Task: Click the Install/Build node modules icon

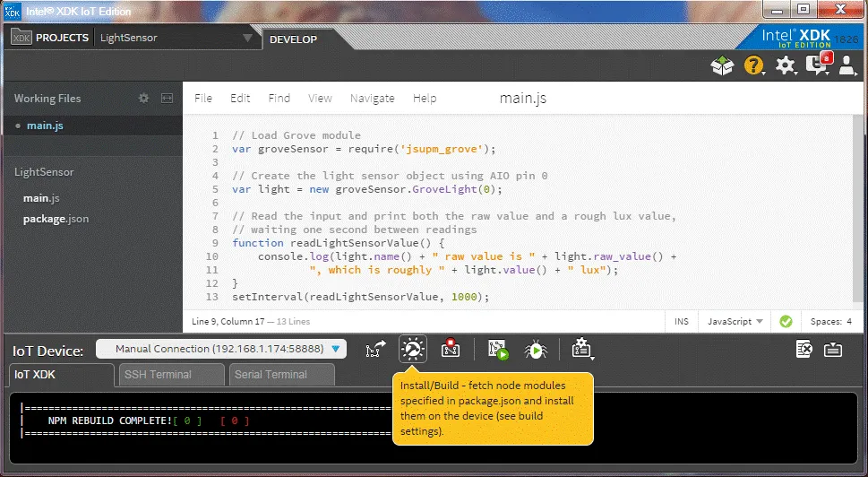Action: (413, 350)
